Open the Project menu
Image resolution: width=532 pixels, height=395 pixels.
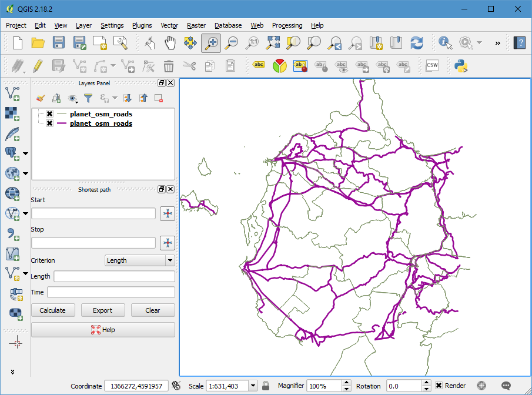click(x=16, y=25)
